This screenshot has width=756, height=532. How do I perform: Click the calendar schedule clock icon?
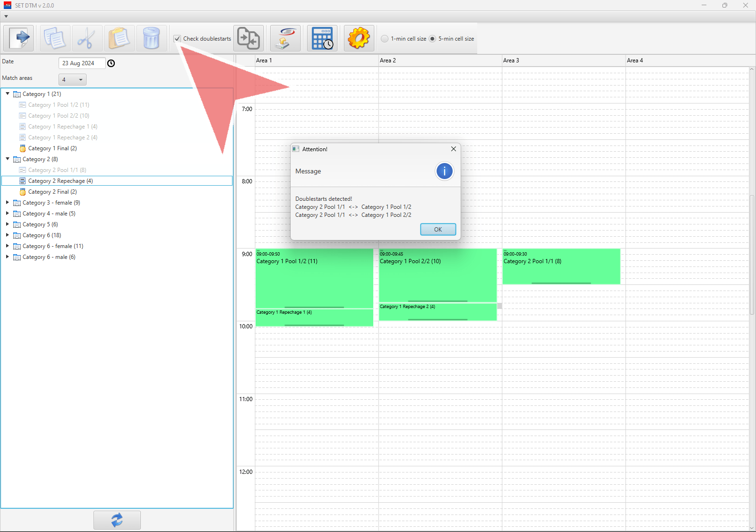pos(322,38)
